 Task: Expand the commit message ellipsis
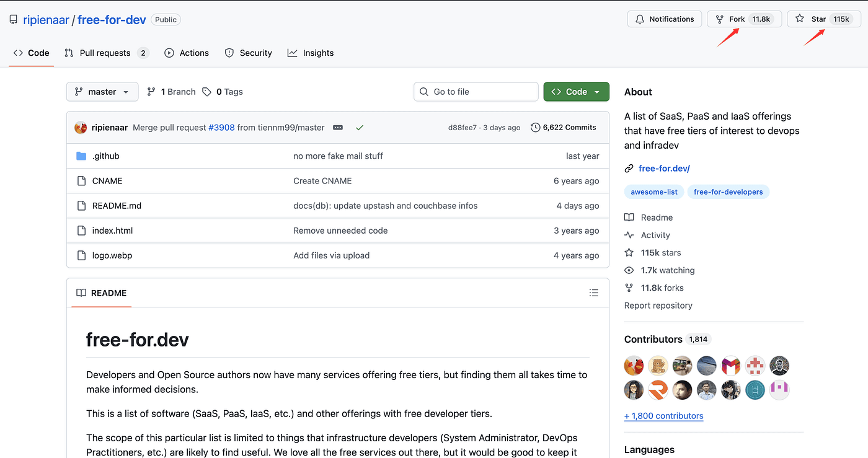[x=338, y=128]
